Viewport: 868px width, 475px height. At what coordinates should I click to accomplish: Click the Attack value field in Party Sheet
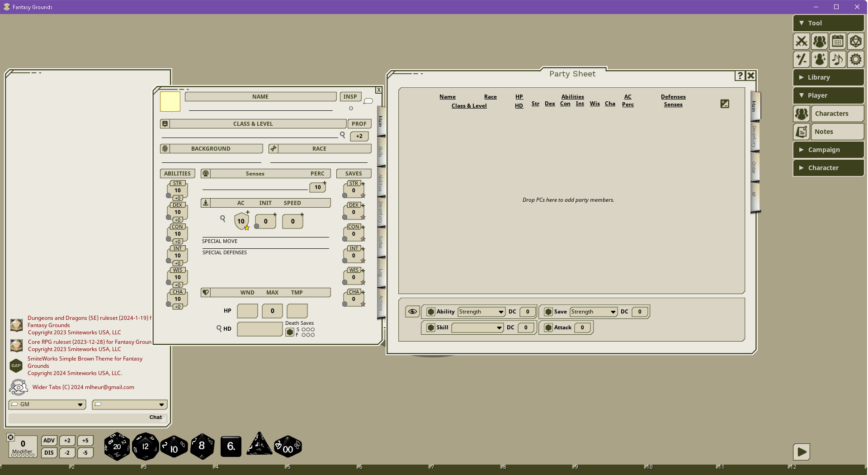(x=582, y=328)
